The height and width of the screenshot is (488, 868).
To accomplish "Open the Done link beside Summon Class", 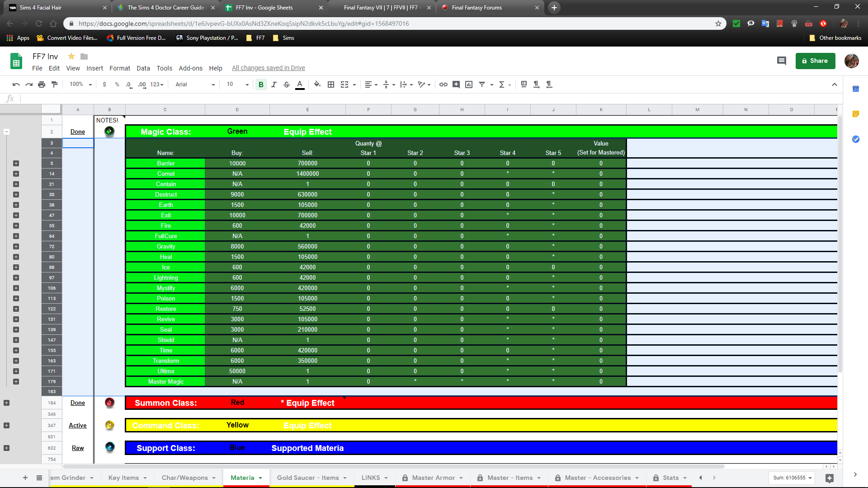I will tap(78, 403).
